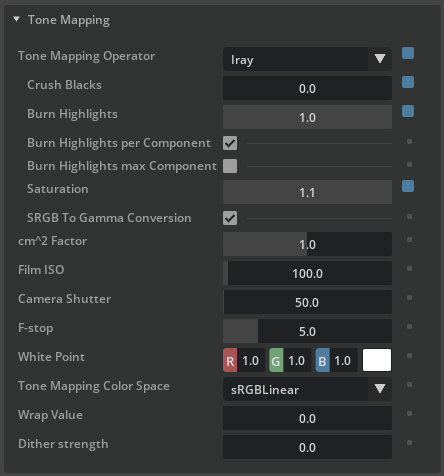
Task: Click blue reset square beside Tone Mapping Operator
Action: coord(408,53)
